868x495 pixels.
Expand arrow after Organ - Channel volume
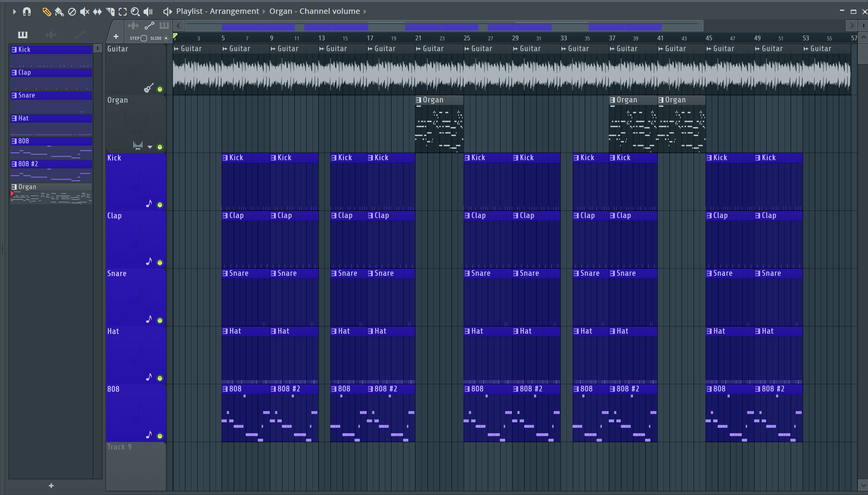coord(365,11)
